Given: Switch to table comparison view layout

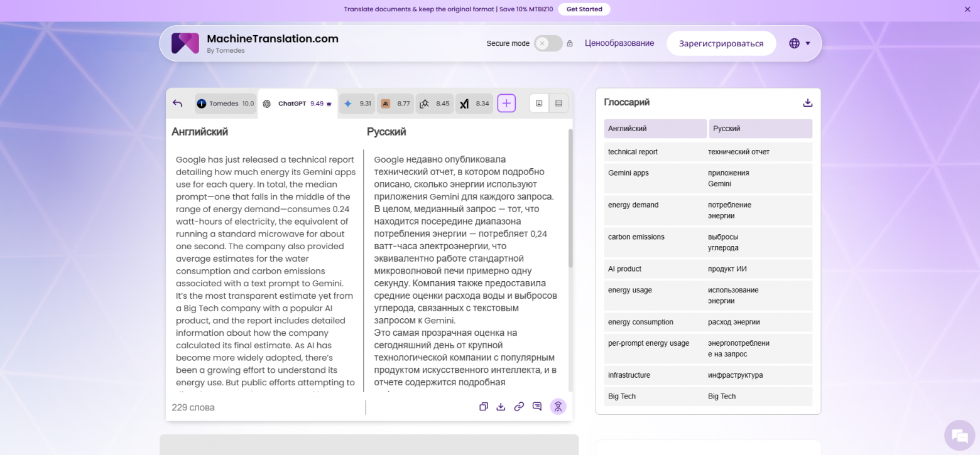Looking at the screenshot, I should click(x=557, y=103).
